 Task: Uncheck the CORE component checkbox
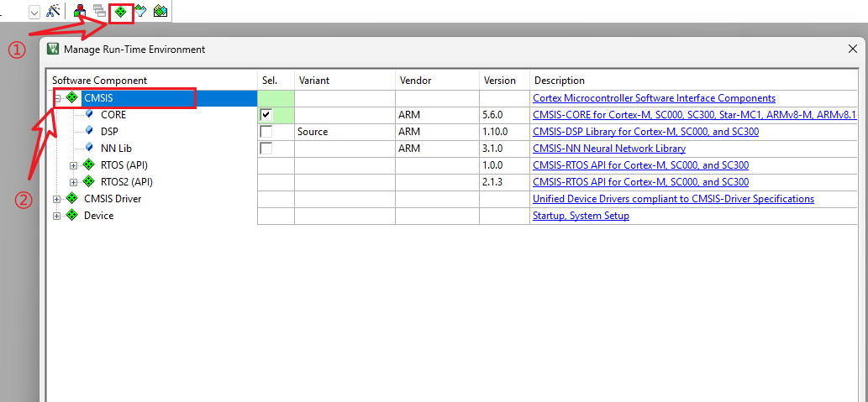266,115
